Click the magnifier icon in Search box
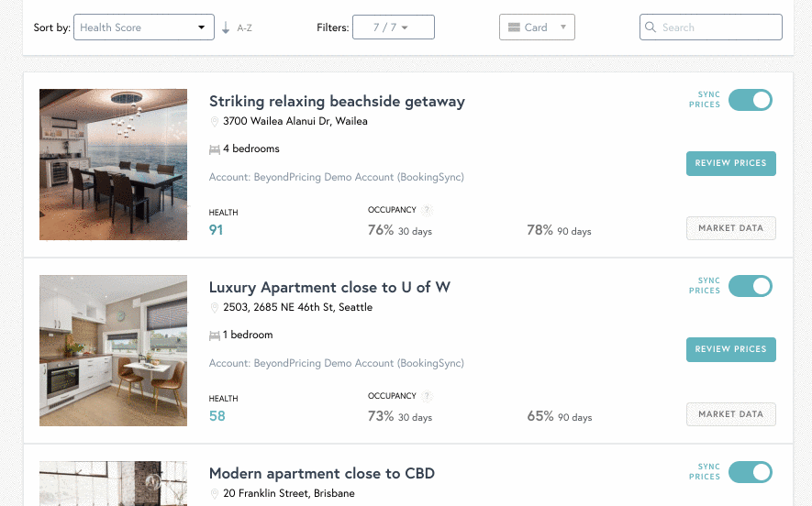Image resolution: width=812 pixels, height=506 pixels. (651, 27)
